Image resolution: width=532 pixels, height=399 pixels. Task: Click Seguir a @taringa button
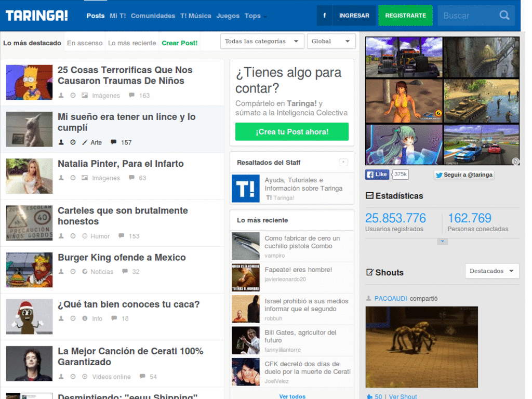click(x=464, y=175)
